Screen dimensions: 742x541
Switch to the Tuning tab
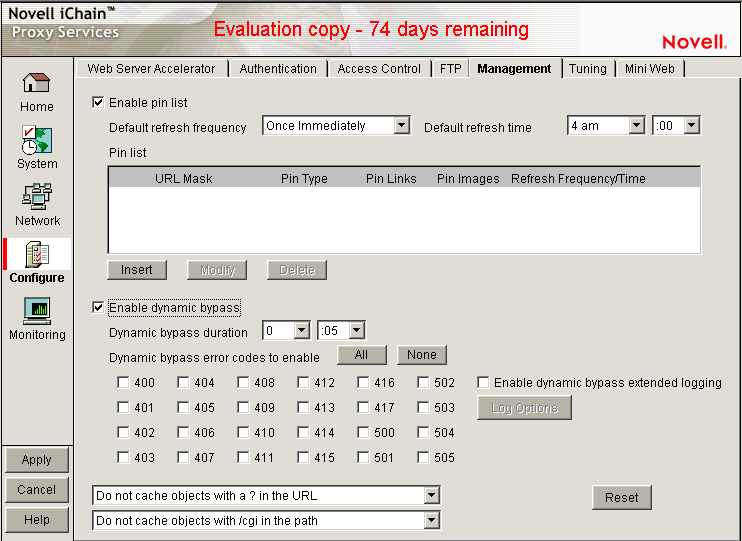[x=588, y=69]
